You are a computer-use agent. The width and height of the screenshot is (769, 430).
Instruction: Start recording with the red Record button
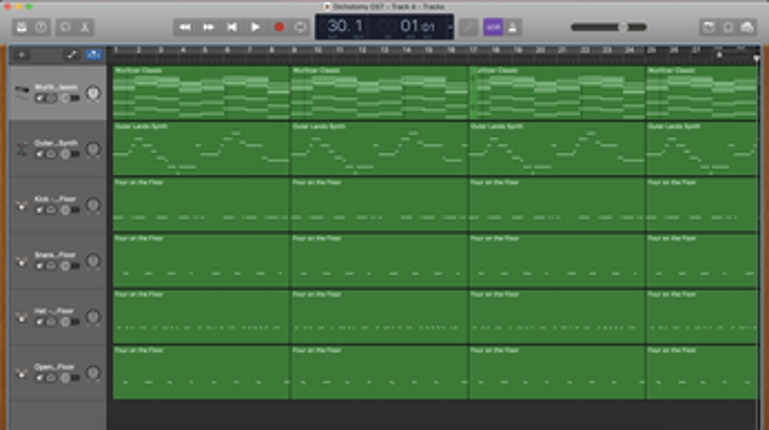pyautogui.click(x=279, y=27)
